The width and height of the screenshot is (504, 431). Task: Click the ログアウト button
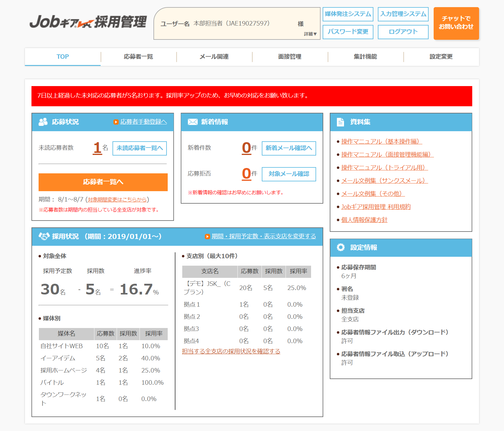(x=403, y=32)
